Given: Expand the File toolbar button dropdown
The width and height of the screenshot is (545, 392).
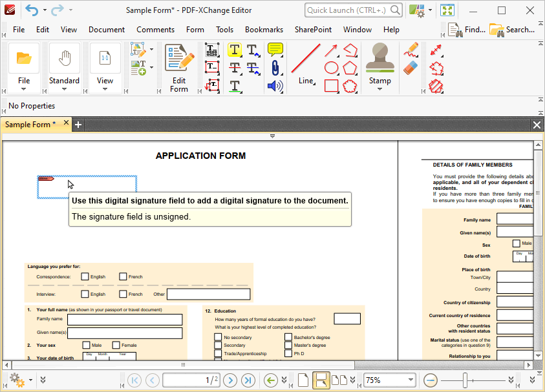Looking at the screenshot, I should [x=24, y=89].
